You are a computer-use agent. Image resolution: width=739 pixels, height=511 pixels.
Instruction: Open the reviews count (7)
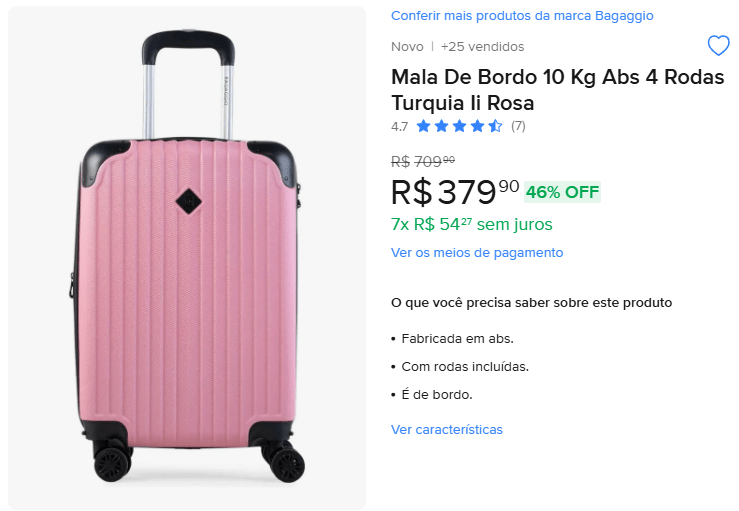click(518, 126)
